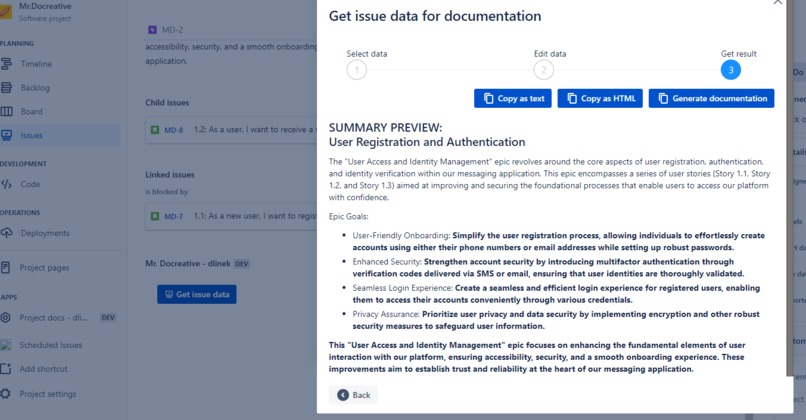The image size is (806, 420).
Task: Click the 'Seamless Login Experience:' bullet label
Action: point(402,288)
